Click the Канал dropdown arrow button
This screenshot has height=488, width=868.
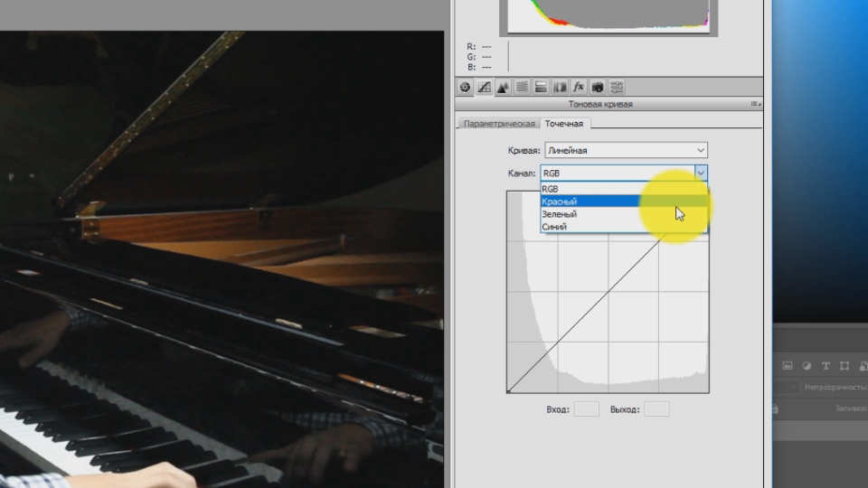(701, 174)
